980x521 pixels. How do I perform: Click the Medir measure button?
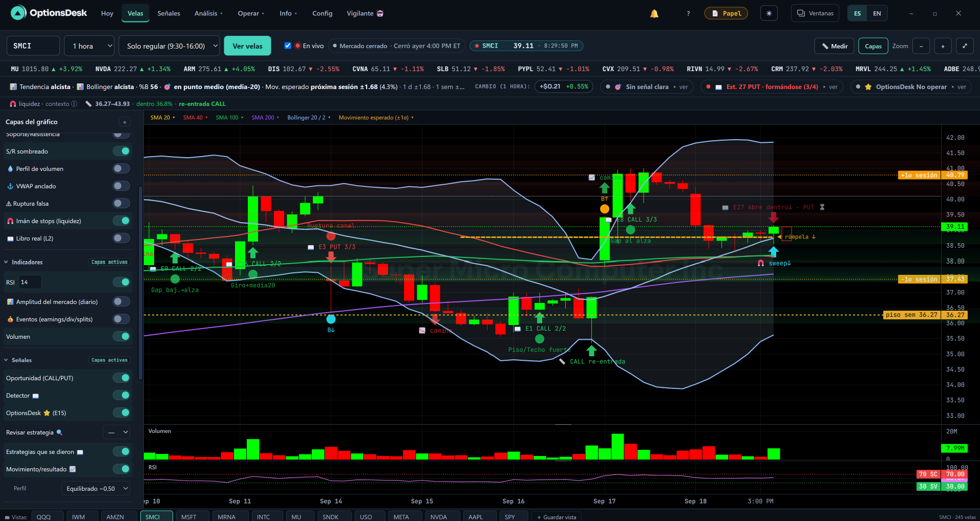click(x=835, y=46)
